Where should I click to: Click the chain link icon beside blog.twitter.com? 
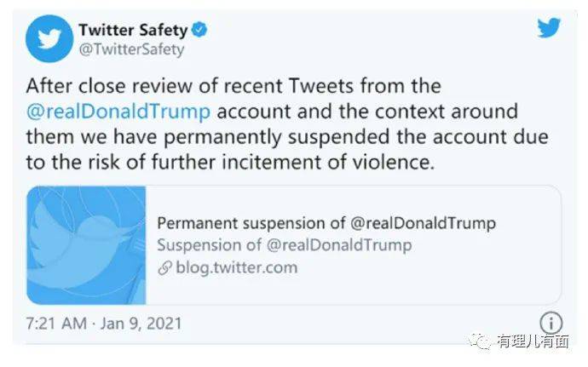tap(166, 267)
